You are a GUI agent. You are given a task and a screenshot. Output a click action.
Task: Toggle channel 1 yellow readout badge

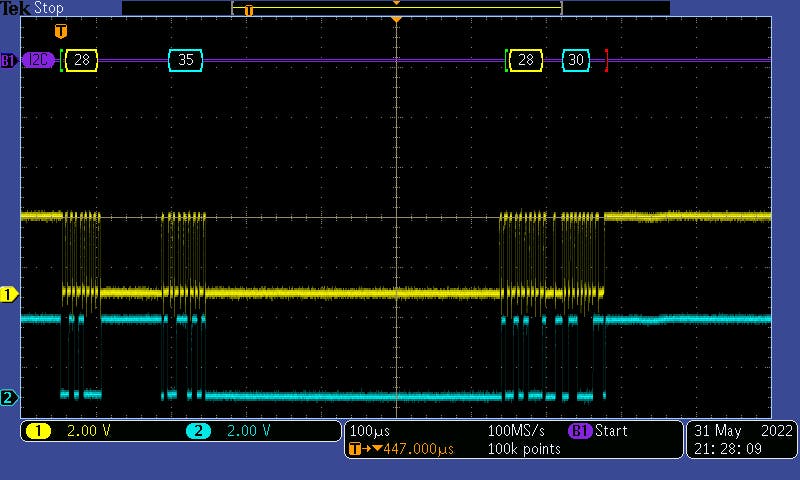[38, 431]
